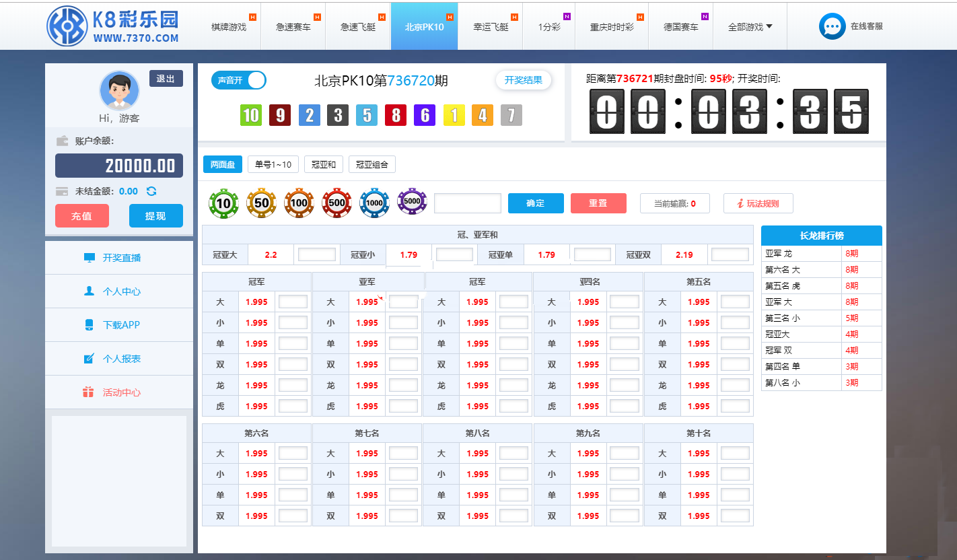
Task: Click the 冠亚大 bet input box
Action: pyautogui.click(x=317, y=255)
